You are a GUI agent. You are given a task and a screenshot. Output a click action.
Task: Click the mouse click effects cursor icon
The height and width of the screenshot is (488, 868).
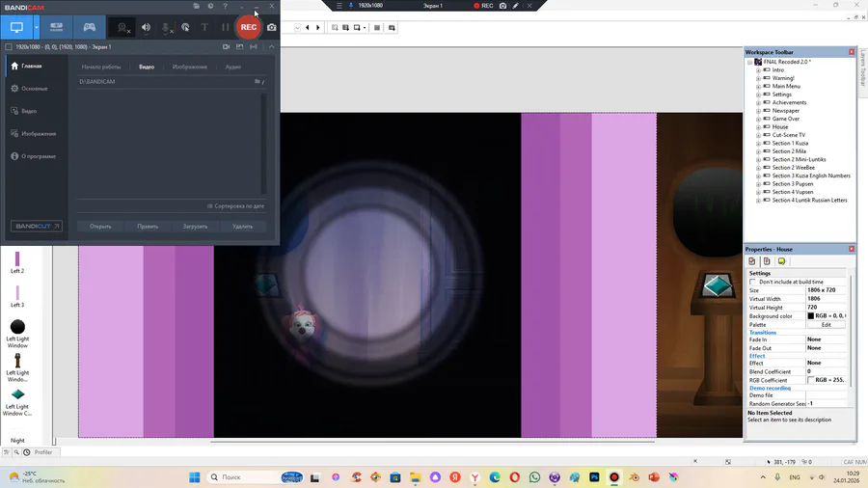(185, 27)
